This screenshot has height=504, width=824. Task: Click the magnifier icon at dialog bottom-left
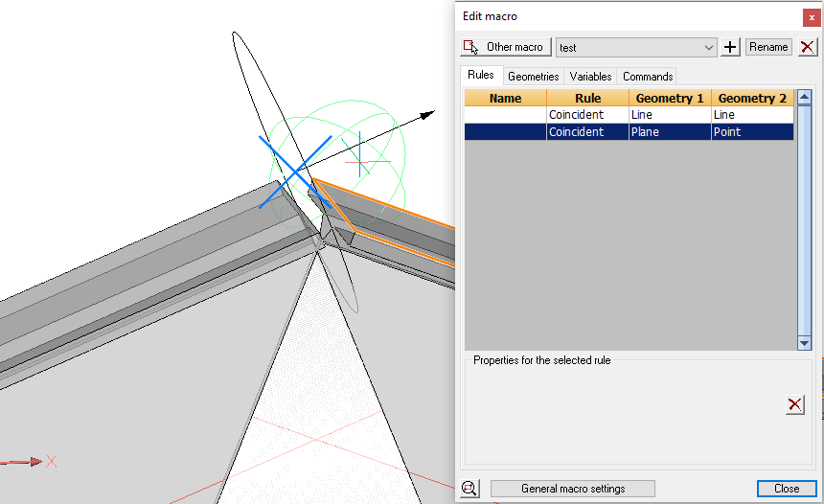[x=469, y=489]
